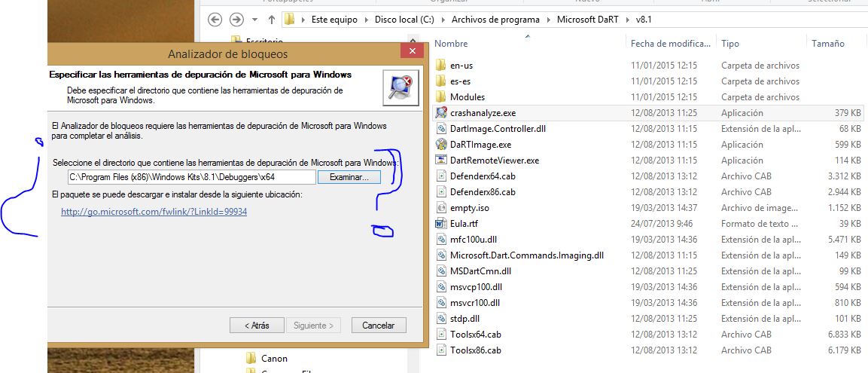This screenshot has width=868, height=373.
Task: Open the go.microsoft.com fwlink download link
Action: pos(154,212)
